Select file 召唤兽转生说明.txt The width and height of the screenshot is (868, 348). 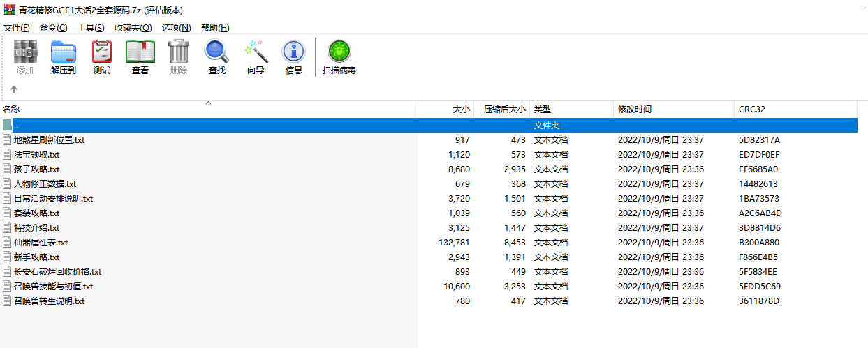(49, 301)
